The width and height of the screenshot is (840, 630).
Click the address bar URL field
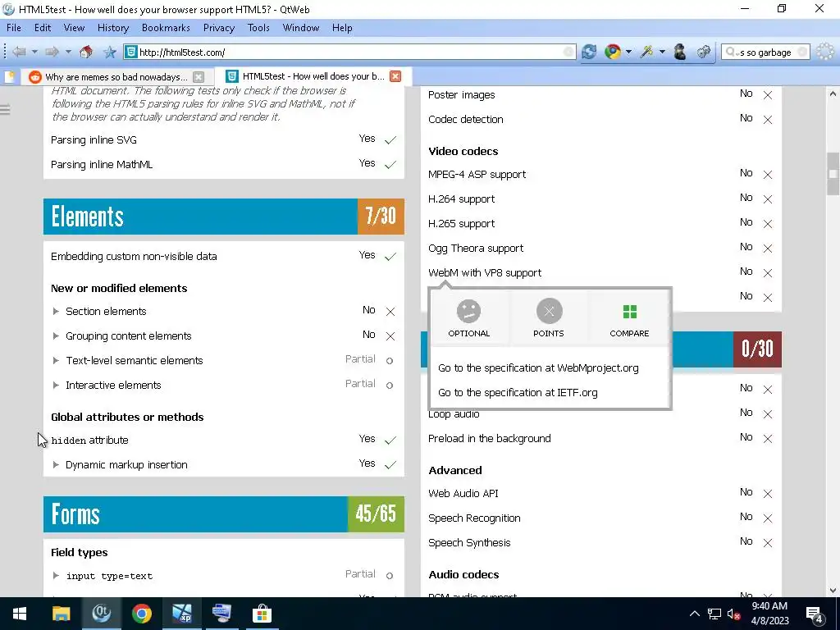click(351, 52)
